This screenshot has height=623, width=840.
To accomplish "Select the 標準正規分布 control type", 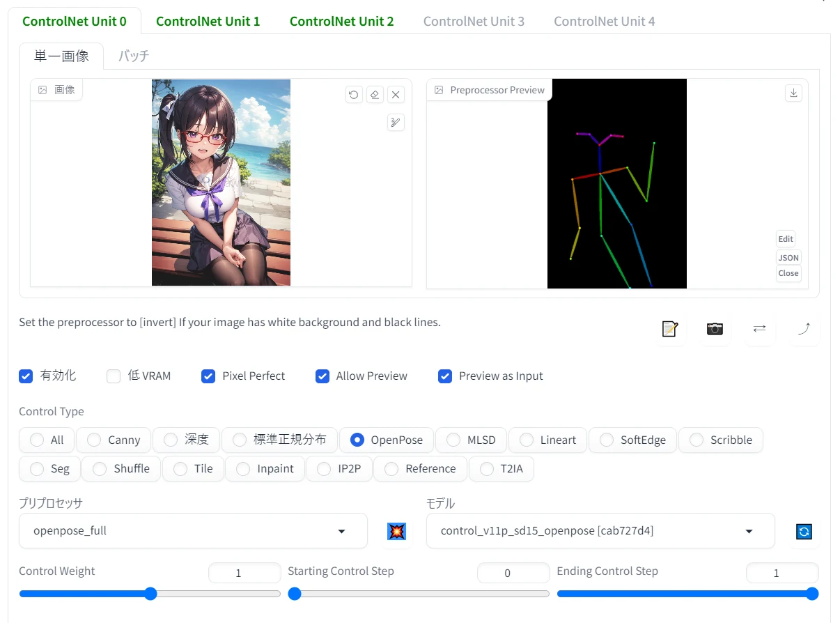I will pyautogui.click(x=279, y=440).
